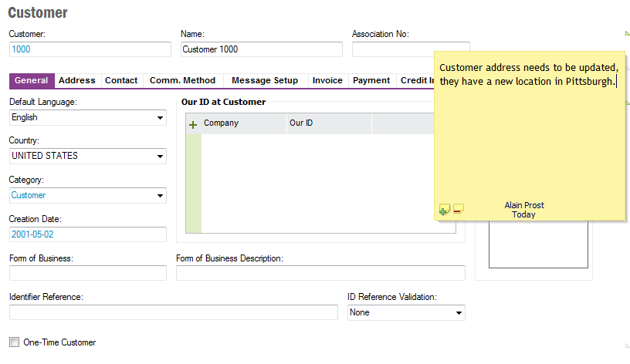Open the Invoice tab
The height and width of the screenshot is (364, 630).
[327, 80]
